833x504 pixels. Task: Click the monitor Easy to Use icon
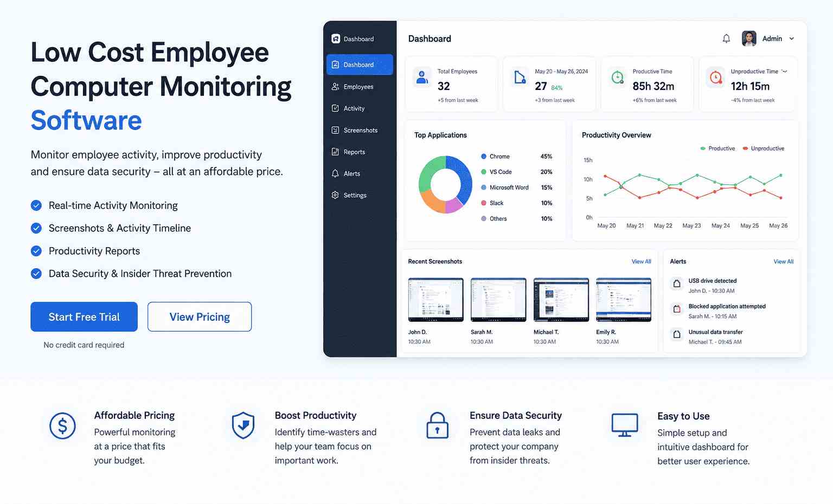click(625, 425)
